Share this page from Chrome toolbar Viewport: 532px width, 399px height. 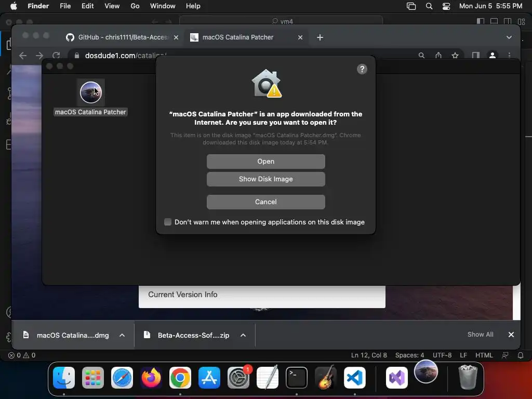[x=438, y=55]
